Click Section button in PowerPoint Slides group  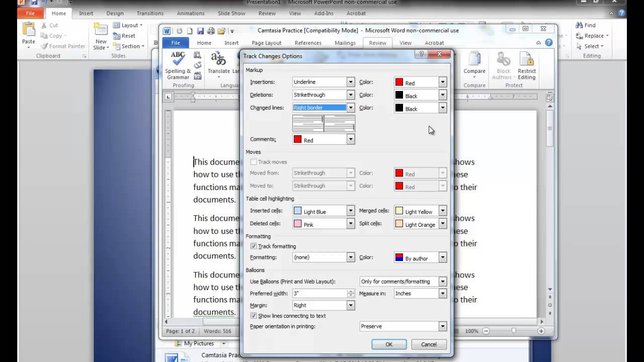coord(128,46)
